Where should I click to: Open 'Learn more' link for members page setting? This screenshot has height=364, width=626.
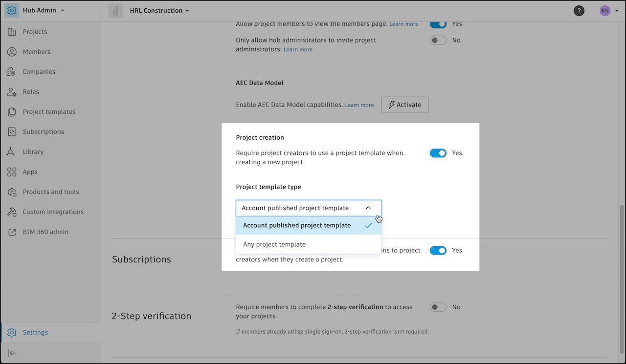coord(404,24)
